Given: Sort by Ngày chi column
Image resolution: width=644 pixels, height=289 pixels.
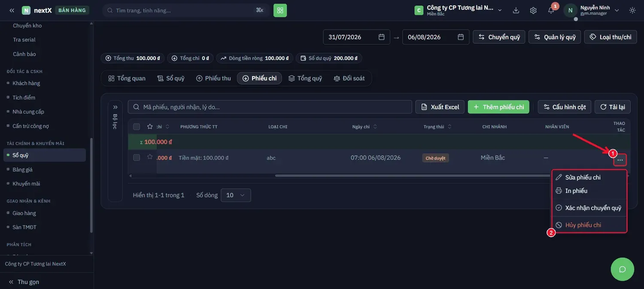Looking at the screenshot, I should click(x=365, y=126).
